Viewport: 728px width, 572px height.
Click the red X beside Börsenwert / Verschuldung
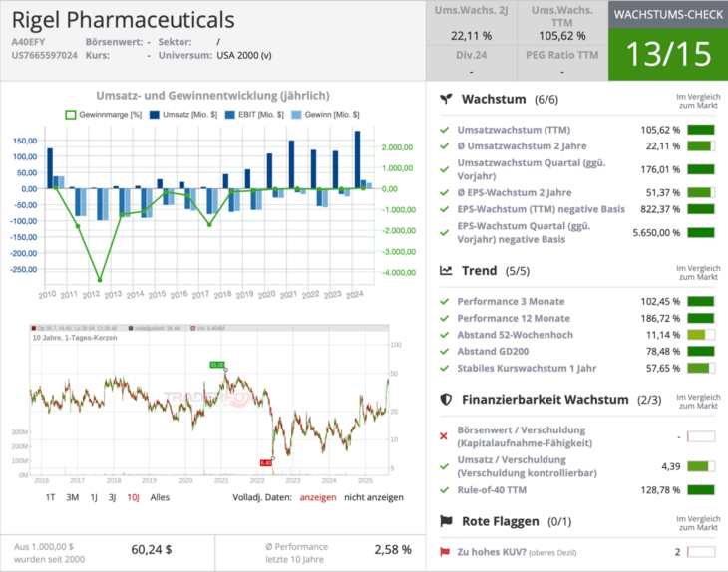(444, 436)
